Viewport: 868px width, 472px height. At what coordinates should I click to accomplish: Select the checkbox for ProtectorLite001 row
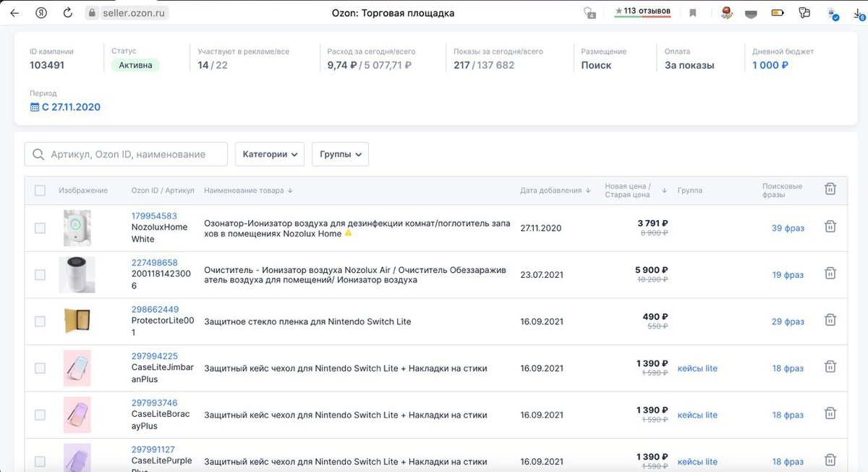40,321
